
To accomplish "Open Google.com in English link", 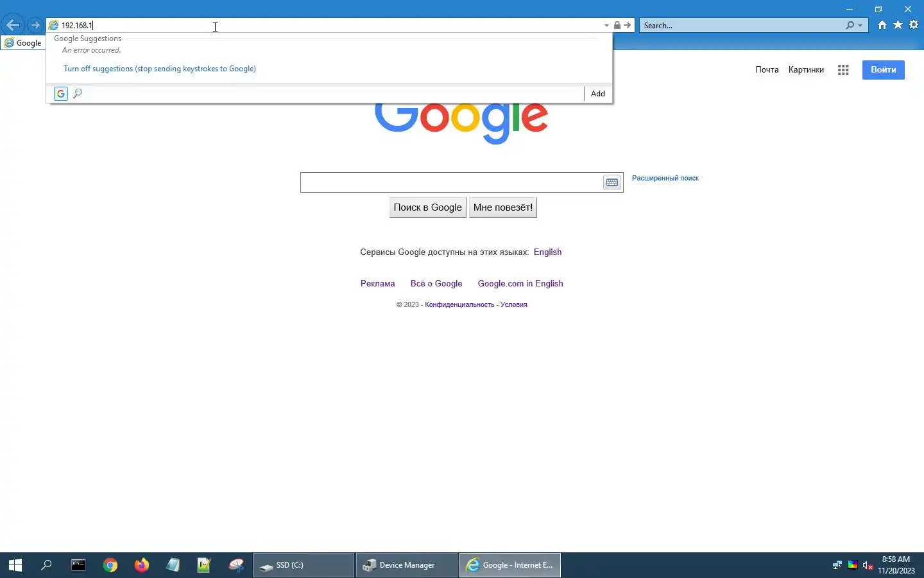I will 520,283.
